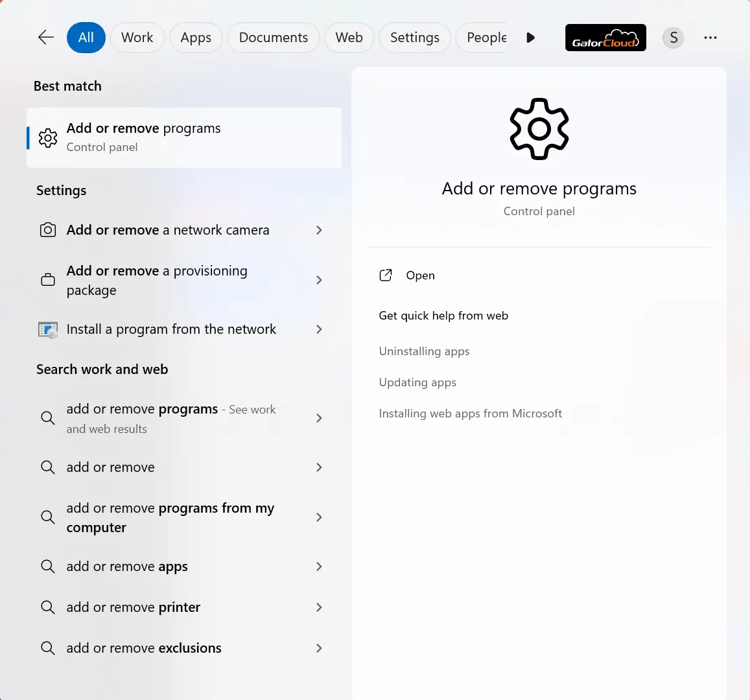
Task: Click the back arrow icon
Action: [45, 38]
